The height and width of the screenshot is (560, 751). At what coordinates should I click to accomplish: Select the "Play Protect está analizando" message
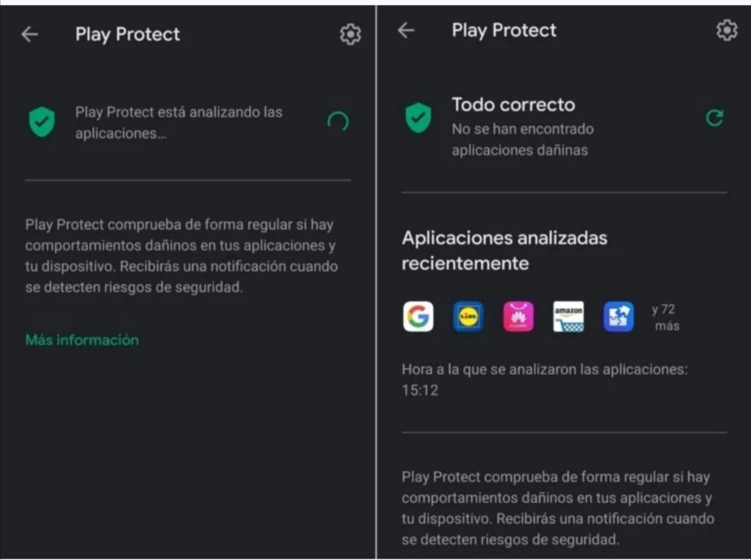pyautogui.click(x=179, y=122)
